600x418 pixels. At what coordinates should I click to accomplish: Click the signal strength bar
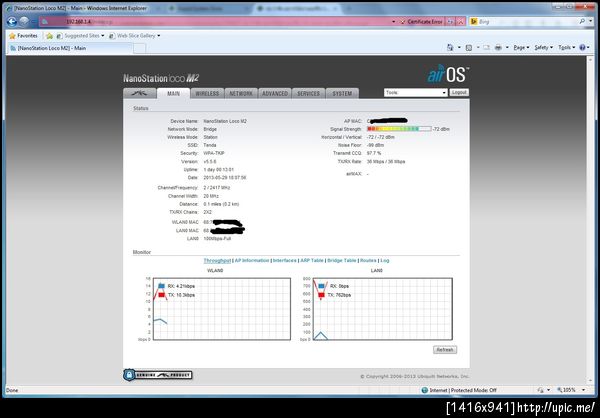(x=399, y=129)
